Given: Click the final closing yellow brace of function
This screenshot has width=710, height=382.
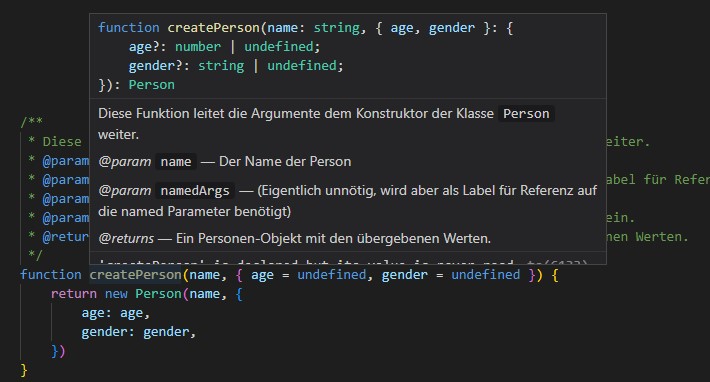Looking at the screenshot, I should 24,370.
